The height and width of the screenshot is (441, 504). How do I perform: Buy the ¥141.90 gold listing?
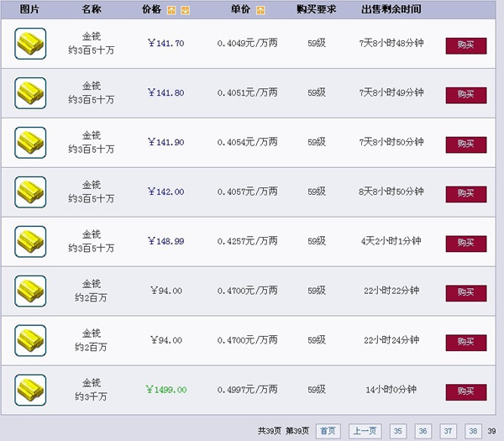tap(465, 144)
